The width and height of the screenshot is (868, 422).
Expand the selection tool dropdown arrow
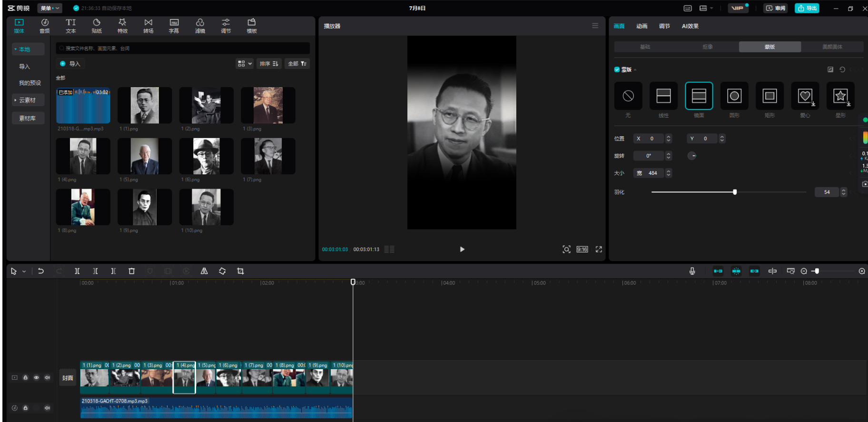pyautogui.click(x=24, y=271)
